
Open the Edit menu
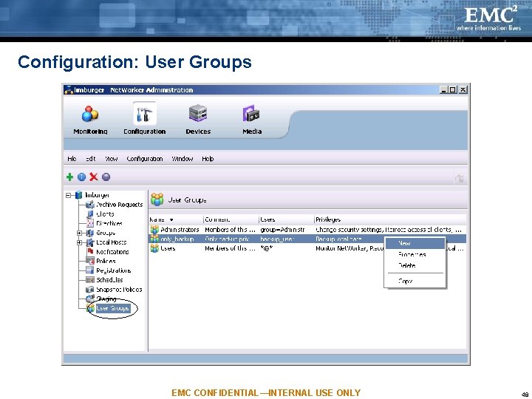pyautogui.click(x=91, y=159)
